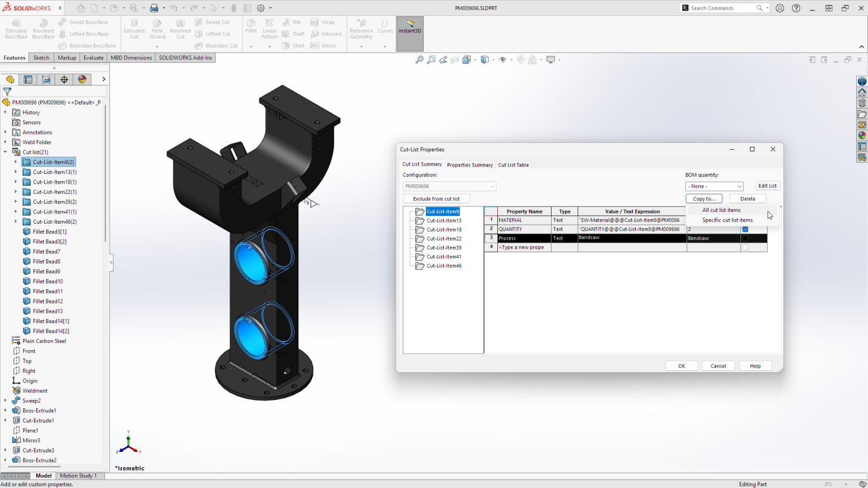Image resolution: width=868 pixels, height=488 pixels.
Task: Select the Linear Pattern tool
Action: 270,28
